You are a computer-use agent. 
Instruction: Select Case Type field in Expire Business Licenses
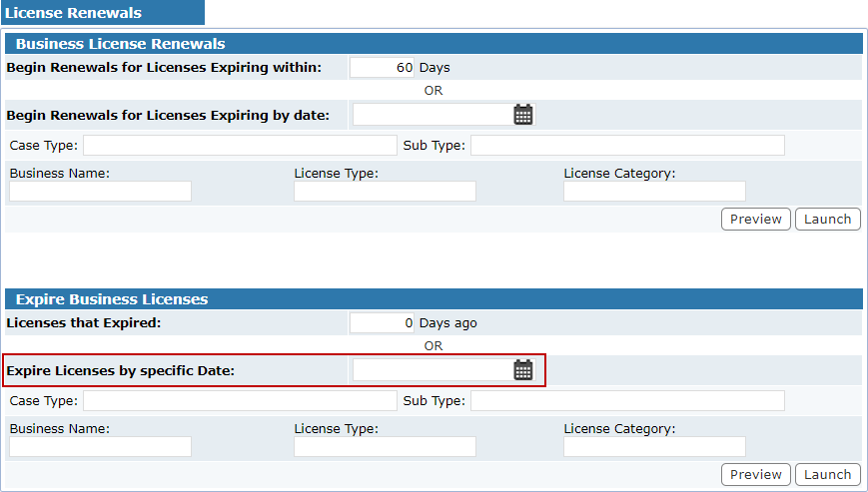[x=240, y=401]
